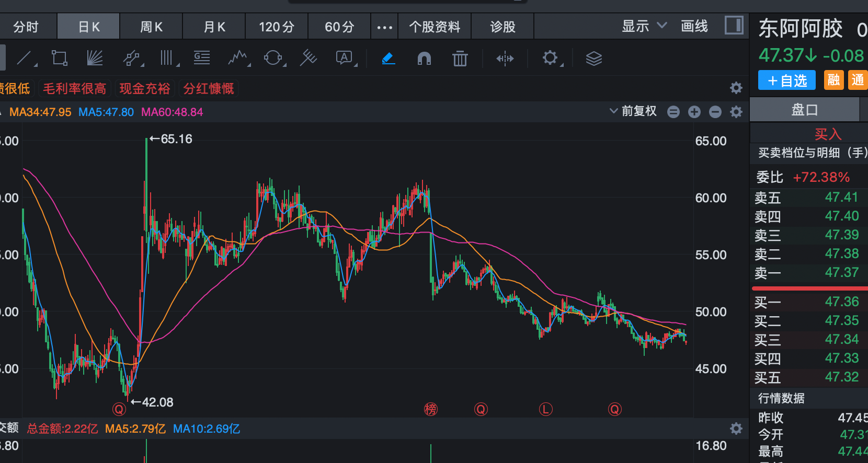Pick the rectangle shape drawing tool
This screenshot has height=463, width=868.
pos(59,58)
